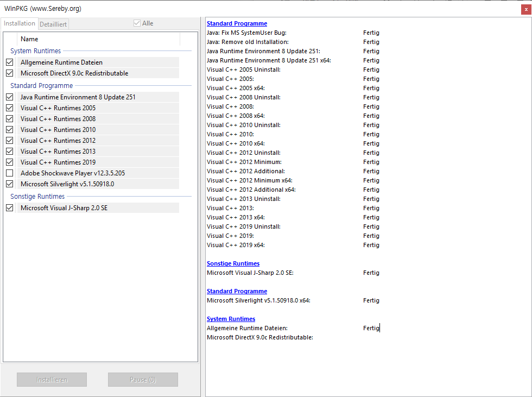Click 'Visual C++ 2005 Uninstall:' log line
Screen dimensions: 532x397
[x=244, y=69]
